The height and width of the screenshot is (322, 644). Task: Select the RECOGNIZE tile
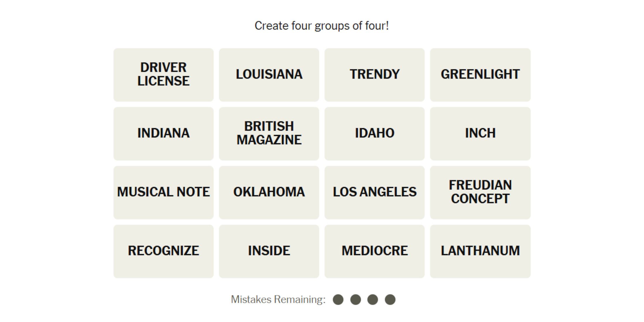pos(163,251)
